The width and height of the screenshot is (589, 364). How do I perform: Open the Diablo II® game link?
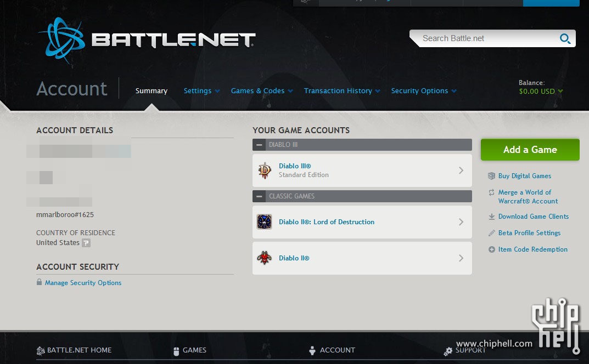pos(294,258)
